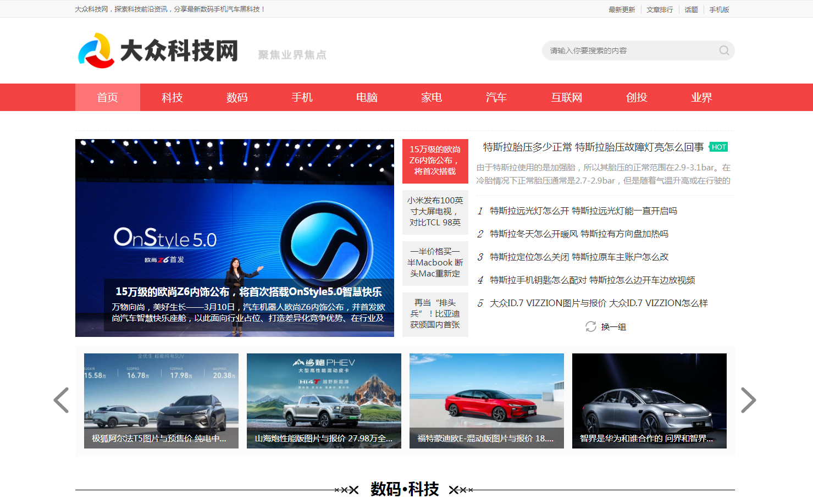Screen dimensions: 813x504
Task: Open the 首页 navigation tab
Action: coord(108,97)
